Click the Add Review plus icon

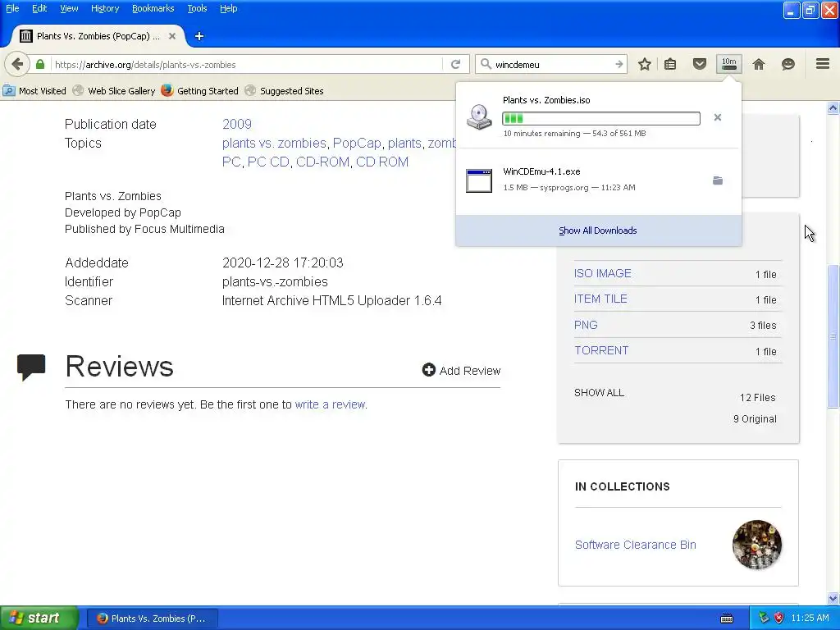pos(428,370)
